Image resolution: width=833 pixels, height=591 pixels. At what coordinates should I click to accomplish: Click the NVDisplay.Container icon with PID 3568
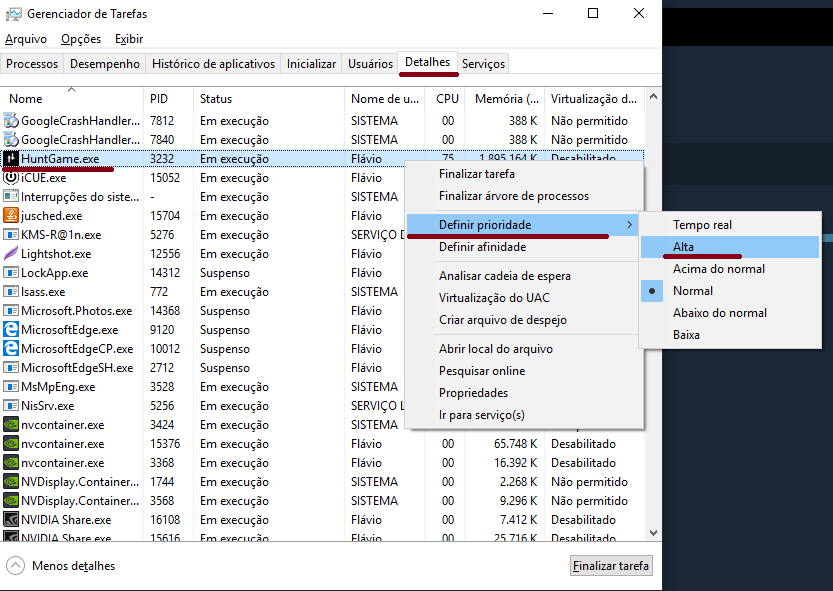click(11, 501)
